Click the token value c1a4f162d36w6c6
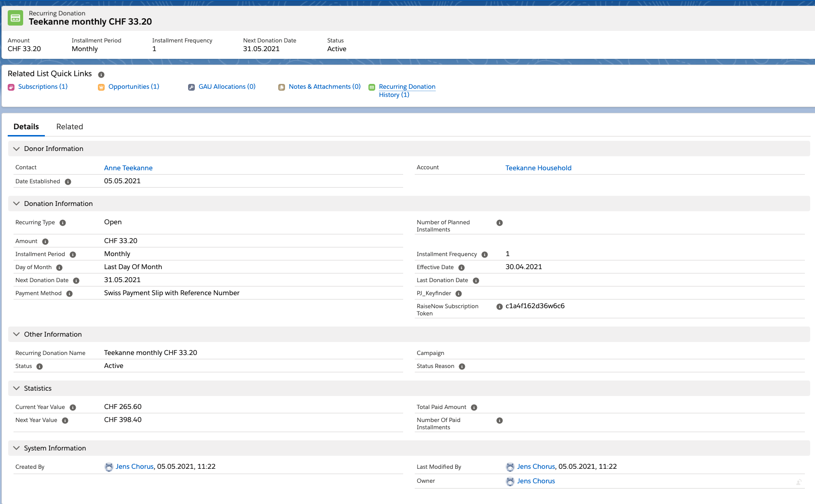Screen dimensions: 815x504 pyautogui.click(x=535, y=306)
